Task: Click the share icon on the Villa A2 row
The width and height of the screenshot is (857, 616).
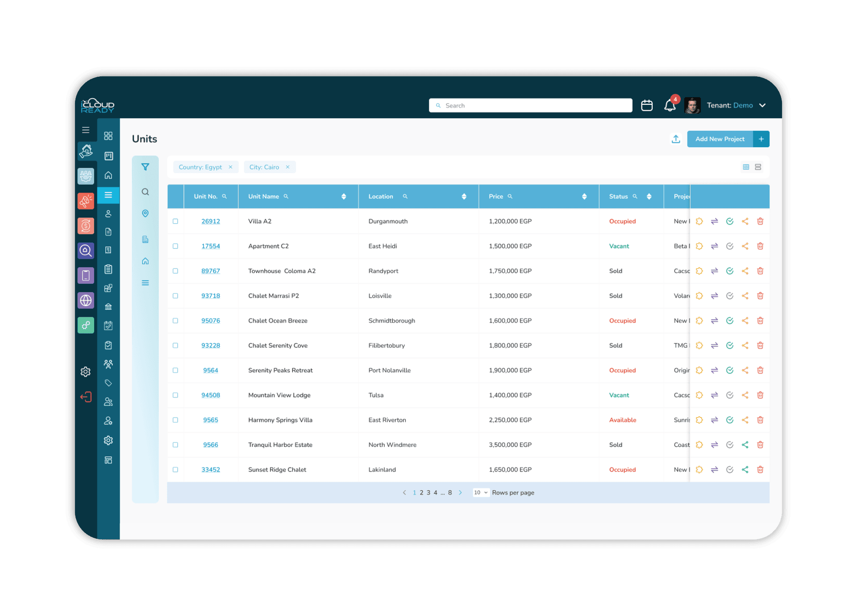Action: 745,221
